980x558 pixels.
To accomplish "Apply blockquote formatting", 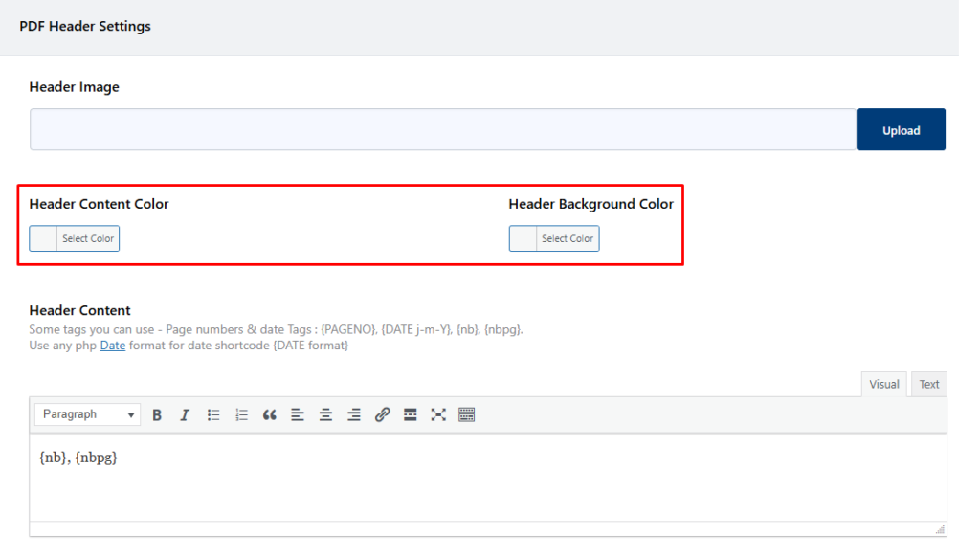I will point(269,414).
